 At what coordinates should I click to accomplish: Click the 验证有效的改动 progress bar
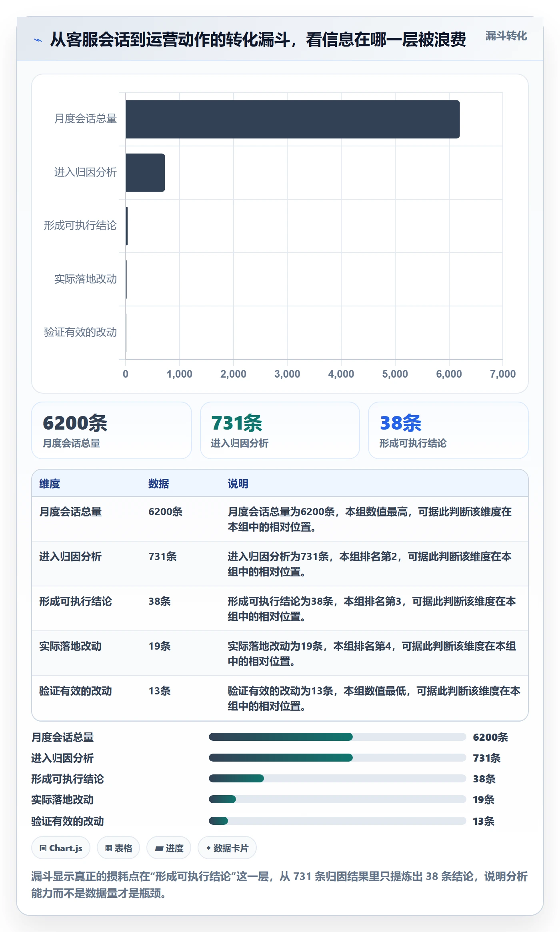coord(338,821)
